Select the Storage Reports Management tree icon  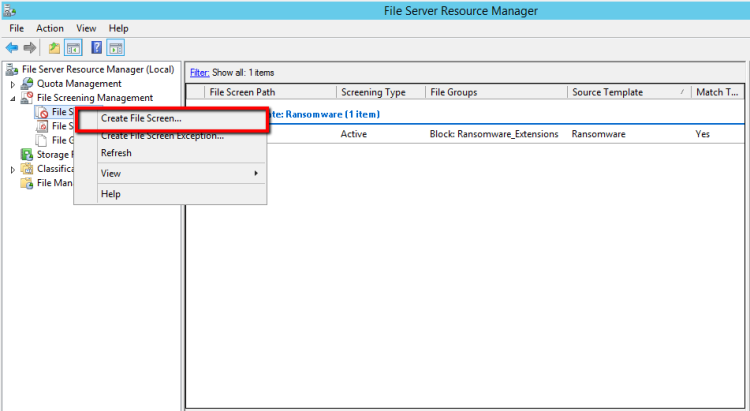click(27, 155)
